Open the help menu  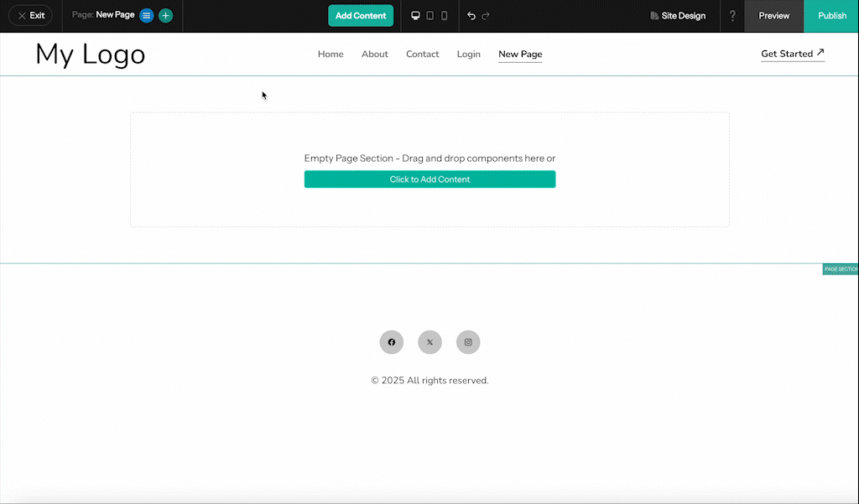tap(732, 15)
